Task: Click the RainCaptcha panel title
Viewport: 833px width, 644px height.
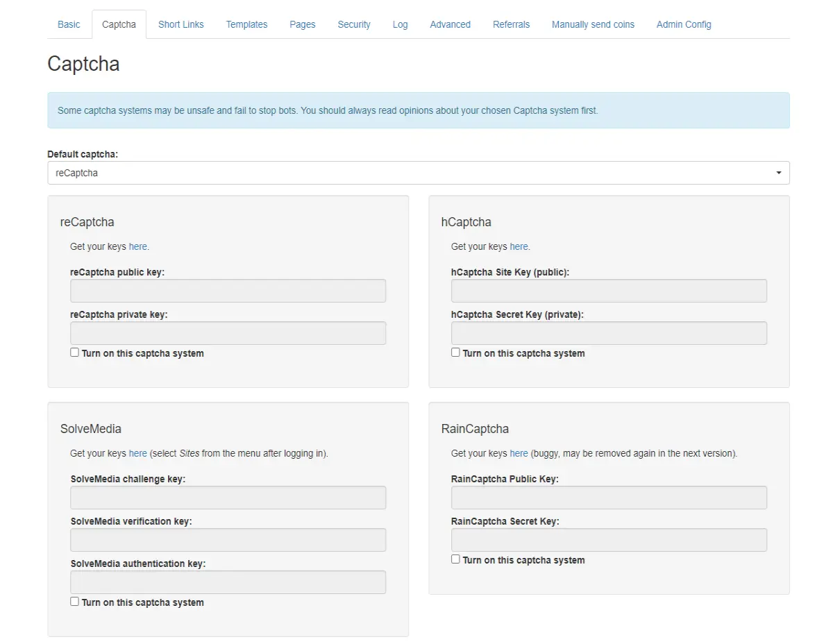Action: coord(476,429)
